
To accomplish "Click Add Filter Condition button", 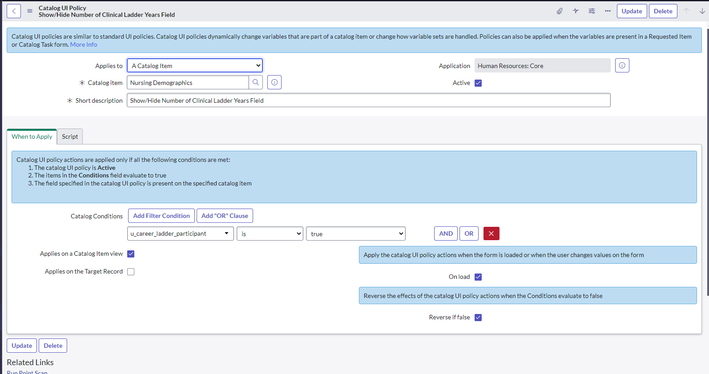I will tap(161, 216).
